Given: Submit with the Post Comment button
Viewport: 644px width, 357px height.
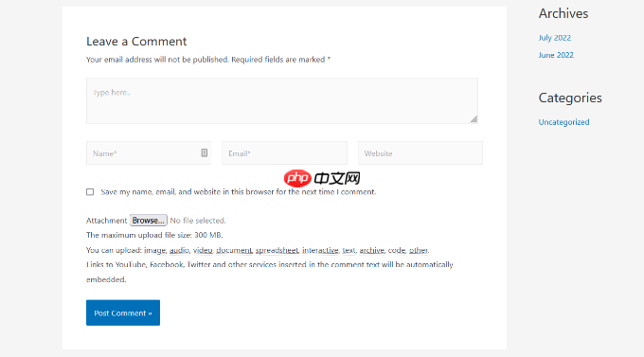Looking at the screenshot, I should pos(123,312).
